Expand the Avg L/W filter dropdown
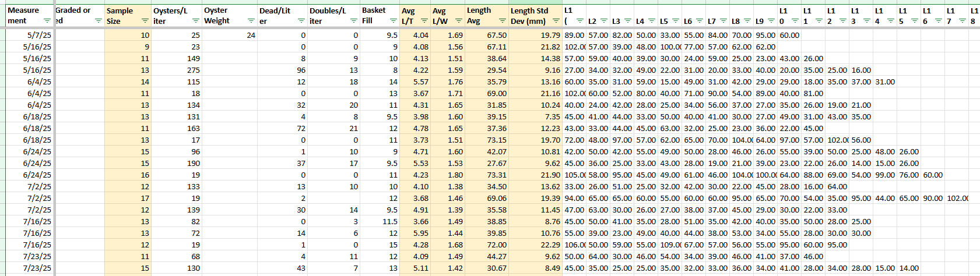The height and width of the screenshot is (276, 980). pos(458,21)
